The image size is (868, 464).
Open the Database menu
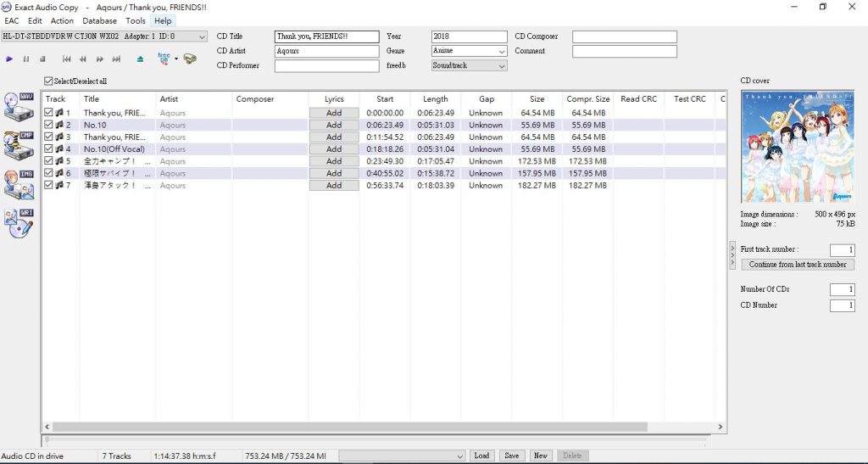100,21
